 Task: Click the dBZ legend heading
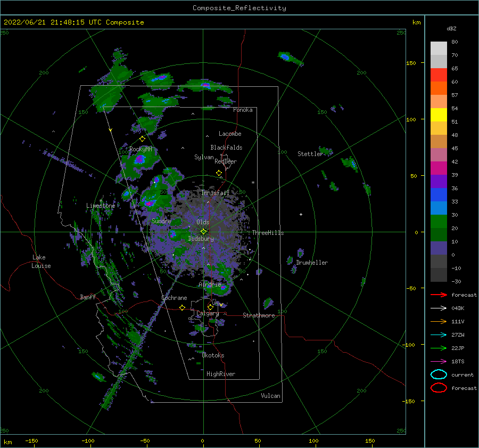(451, 28)
